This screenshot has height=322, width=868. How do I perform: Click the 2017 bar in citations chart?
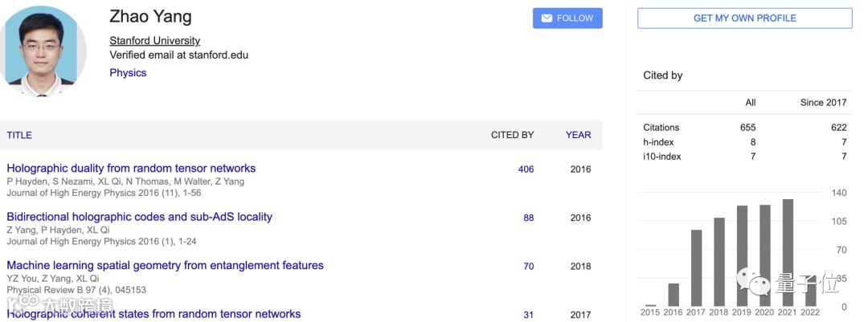click(x=696, y=268)
